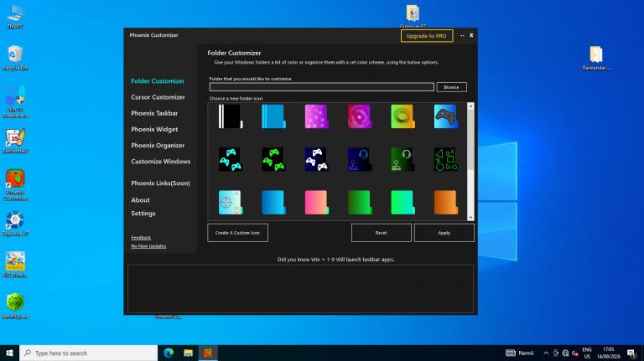Choose the bright mint green folder icon

pos(402,202)
